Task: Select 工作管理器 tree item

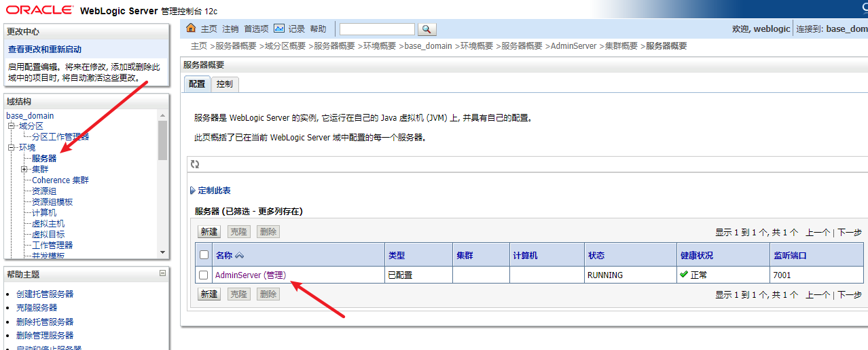Action: pyautogui.click(x=52, y=245)
